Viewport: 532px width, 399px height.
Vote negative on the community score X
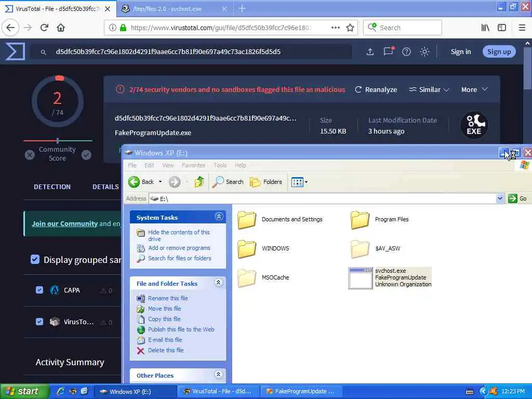(x=30, y=155)
